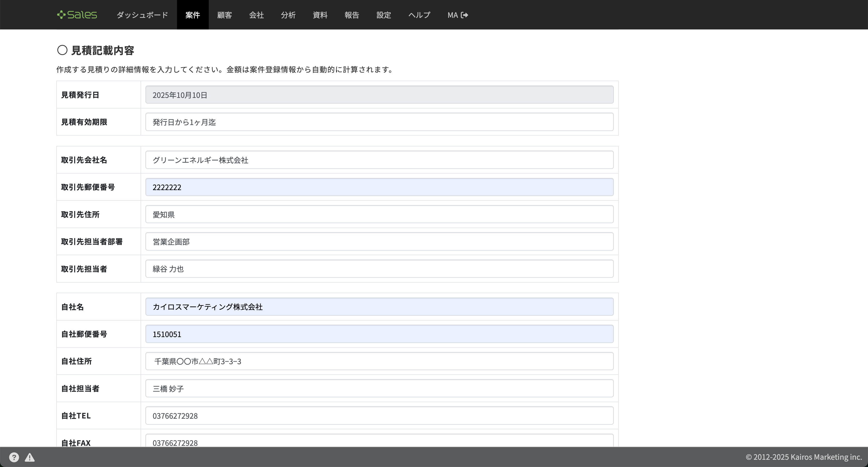The width and height of the screenshot is (868, 467).
Task: Open the MA external link icon
Action: pyautogui.click(x=464, y=15)
